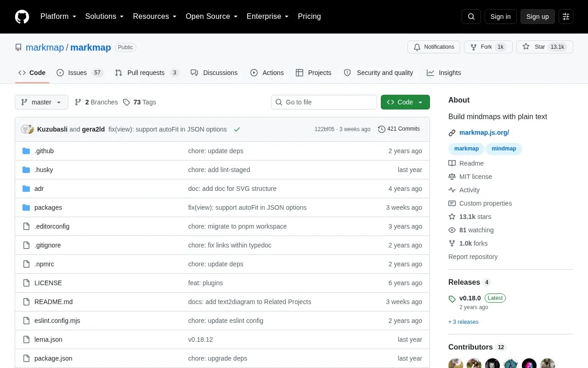Expand the master branch dropdown
Image resolution: width=588 pixels, height=368 pixels.
(41, 102)
